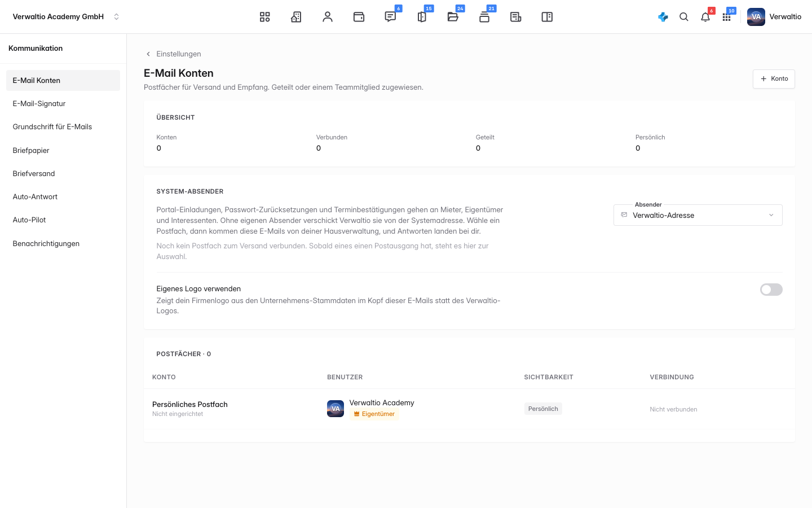This screenshot has width=812, height=508.
Task: Open the Absender Verwaltio-Adresse dropdown
Action: coord(698,215)
